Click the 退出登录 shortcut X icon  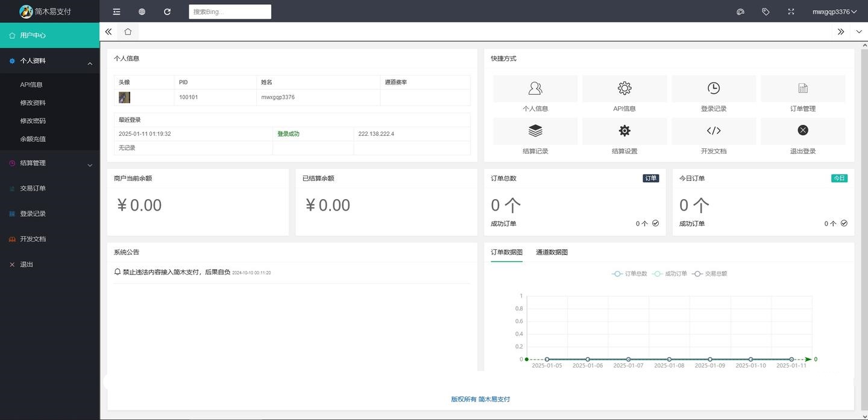[x=802, y=131]
